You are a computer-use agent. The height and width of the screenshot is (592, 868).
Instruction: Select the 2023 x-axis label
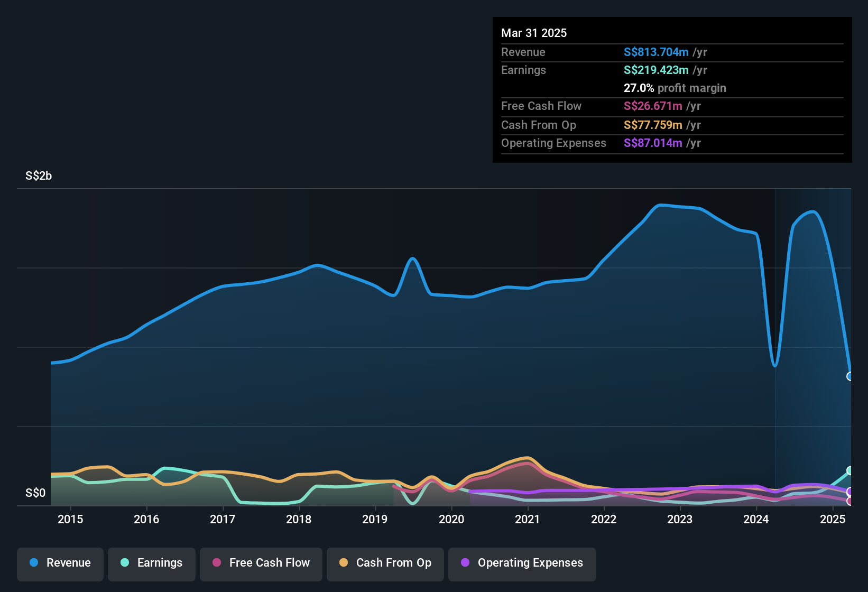680,519
